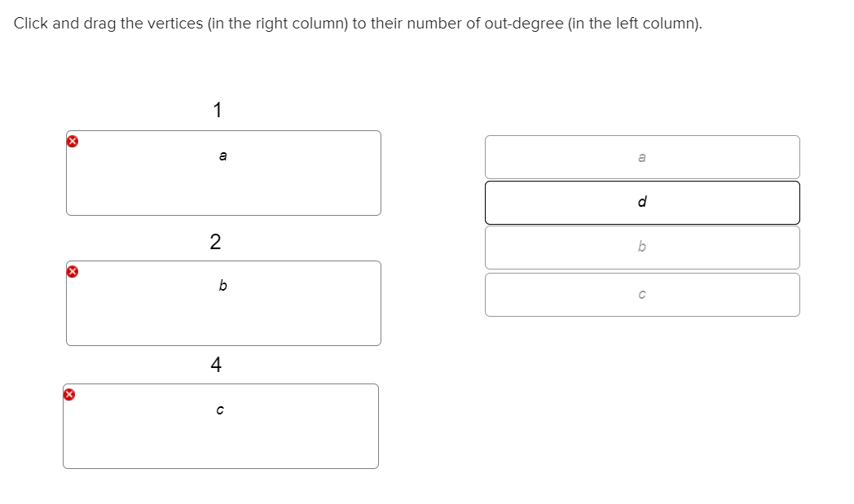
Task: Select vertex 'd' in the right column
Action: [642, 202]
